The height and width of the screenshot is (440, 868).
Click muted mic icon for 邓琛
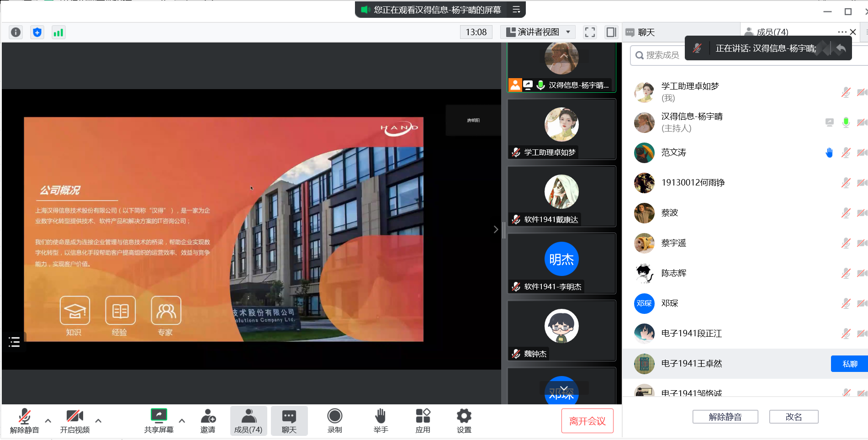point(846,303)
